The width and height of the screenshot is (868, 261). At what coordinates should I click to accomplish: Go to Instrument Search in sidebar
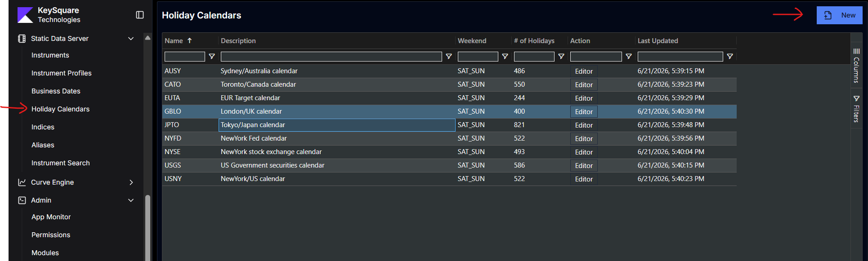click(61, 163)
